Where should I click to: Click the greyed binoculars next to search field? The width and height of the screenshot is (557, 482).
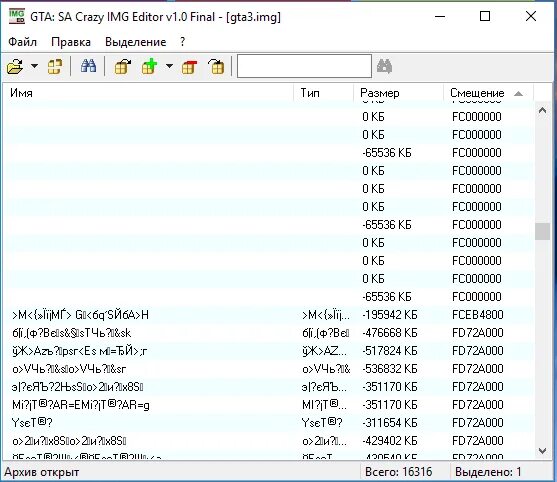[x=384, y=66]
